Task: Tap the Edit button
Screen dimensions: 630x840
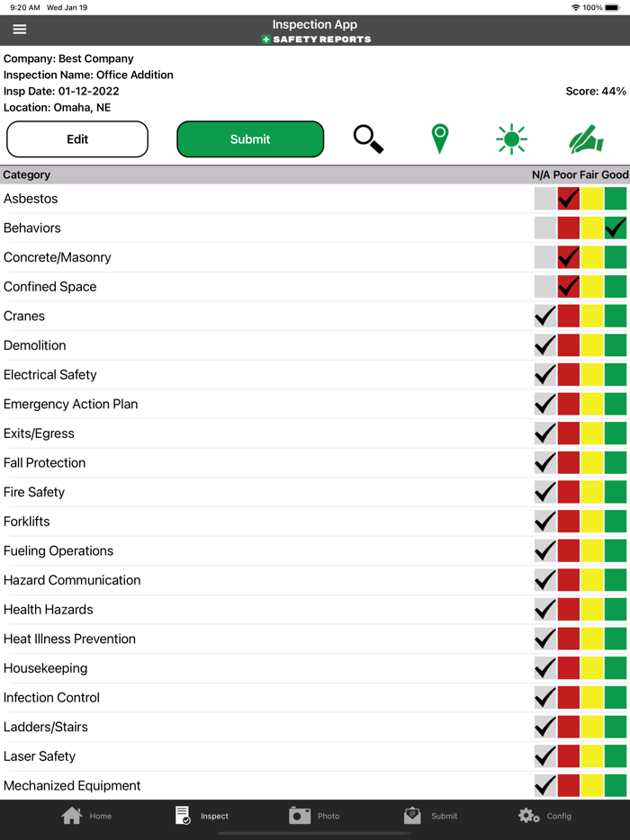Action: [76, 139]
